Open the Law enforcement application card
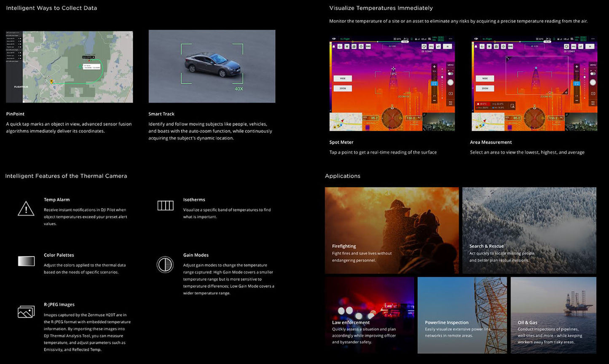 (x=370, y=315)
